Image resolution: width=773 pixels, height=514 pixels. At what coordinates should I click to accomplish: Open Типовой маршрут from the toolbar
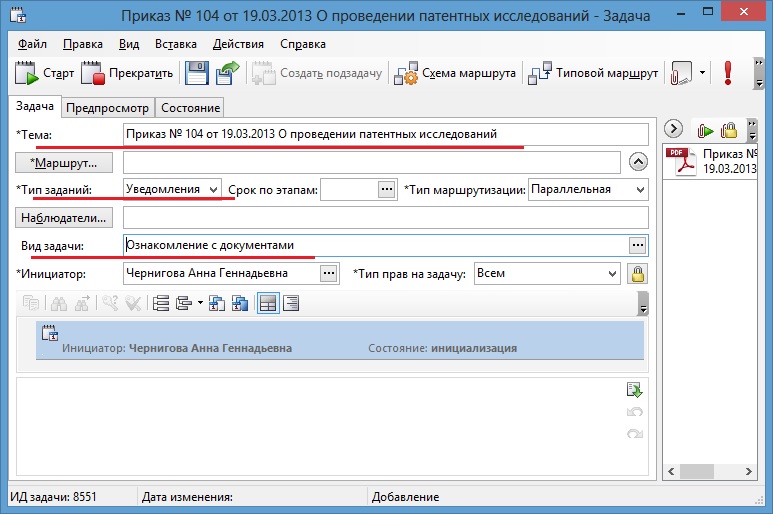(593, 73)
